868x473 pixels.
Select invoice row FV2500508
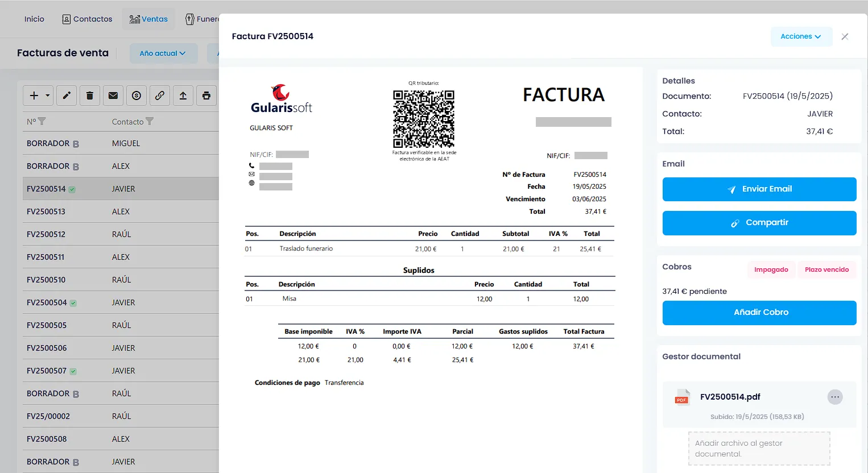(121, 439)
